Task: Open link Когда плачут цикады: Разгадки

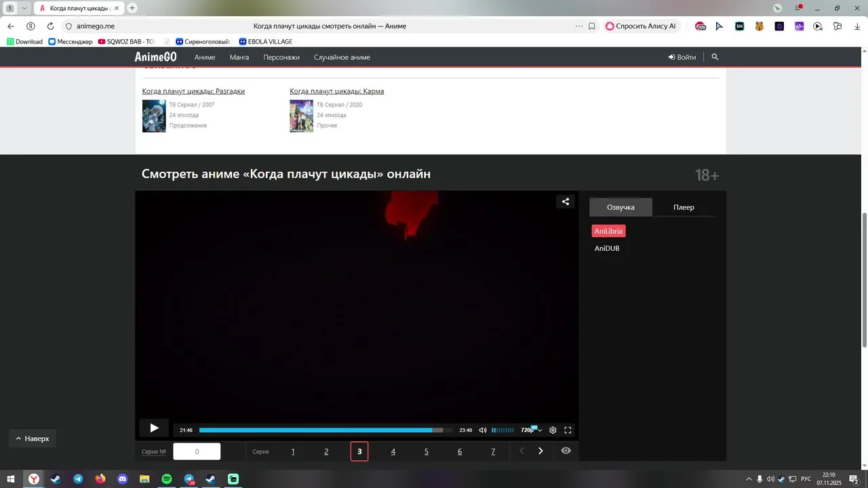Action: [193, 91]
